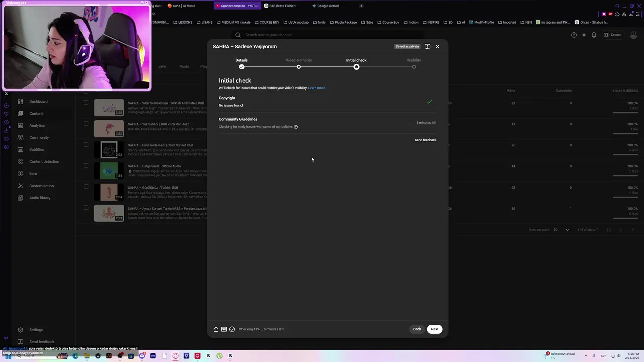The image size is (644, 362).
Task: Open the INSPIRE bookmarks folder
Action: 431,22
